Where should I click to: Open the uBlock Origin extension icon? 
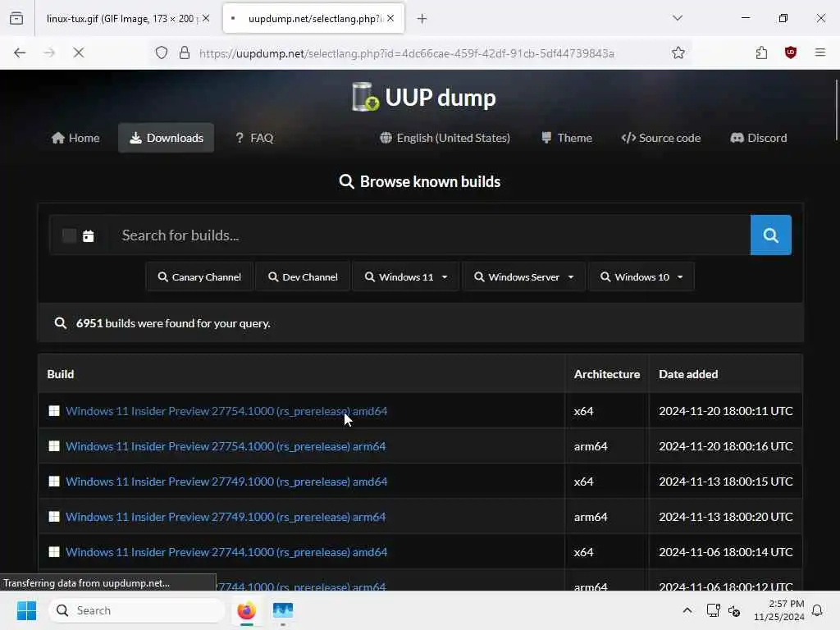(791, 52)
